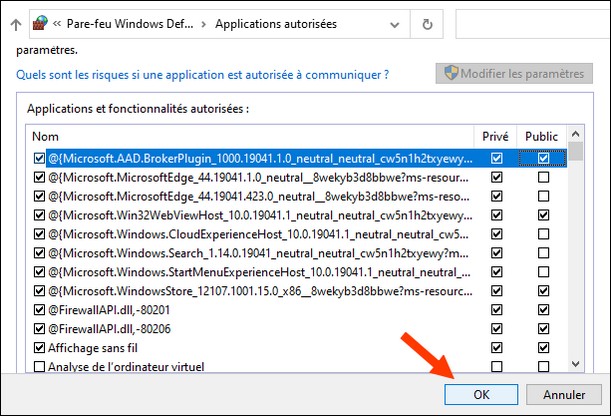Expand the breadcrumb chevron after Pare-feu
This screenshot has width=611, height=416.
204,24
